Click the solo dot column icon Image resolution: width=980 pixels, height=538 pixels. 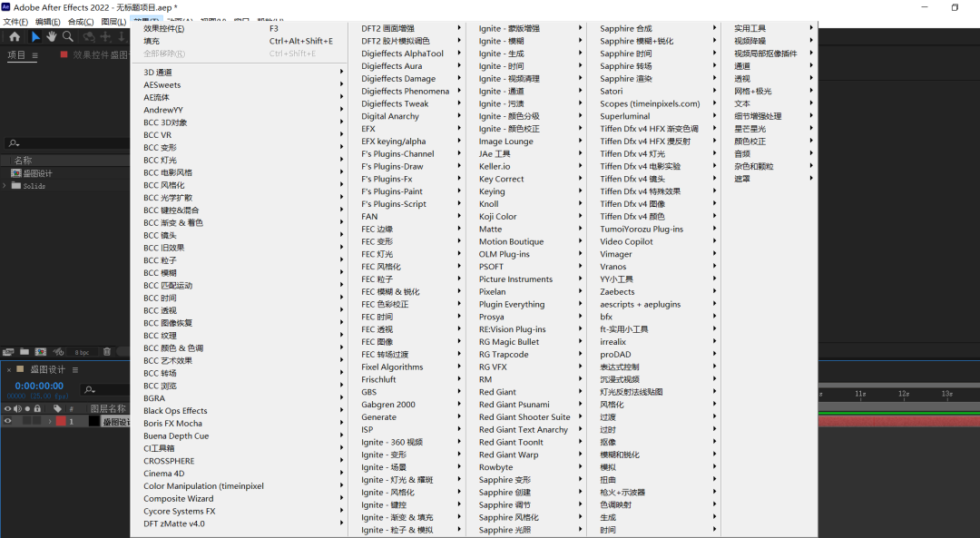coord(27,408)
